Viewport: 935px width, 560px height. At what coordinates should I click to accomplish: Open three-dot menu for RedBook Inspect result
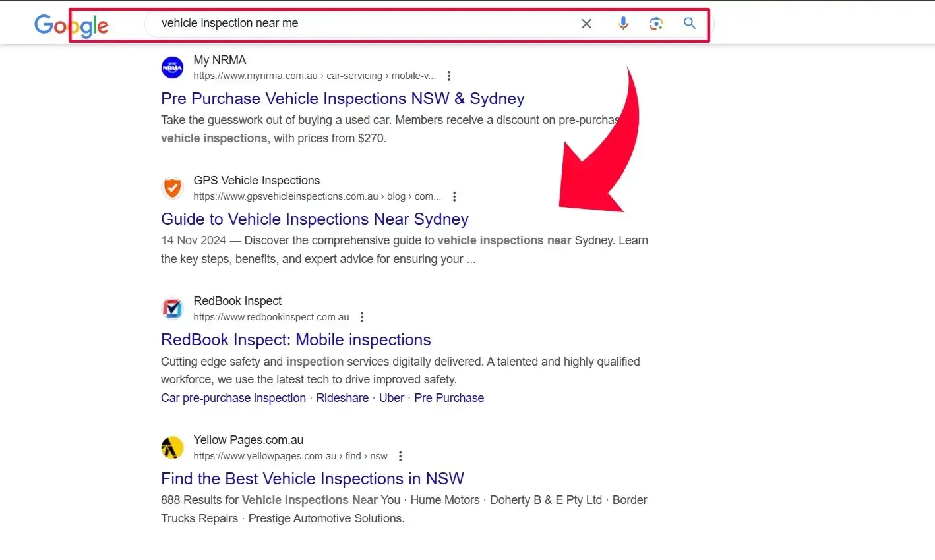(x=362, y=317)
